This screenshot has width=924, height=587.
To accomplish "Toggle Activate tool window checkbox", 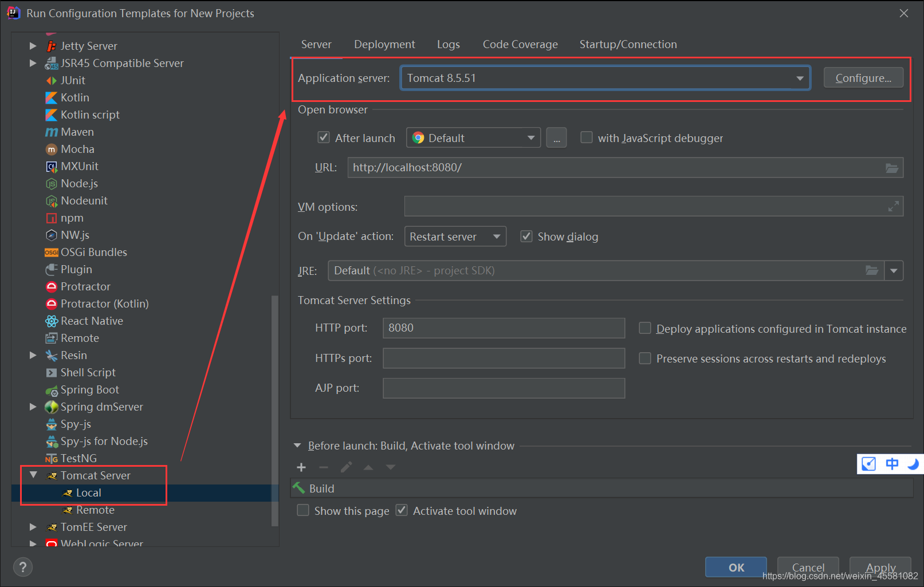I will (402, 510).
